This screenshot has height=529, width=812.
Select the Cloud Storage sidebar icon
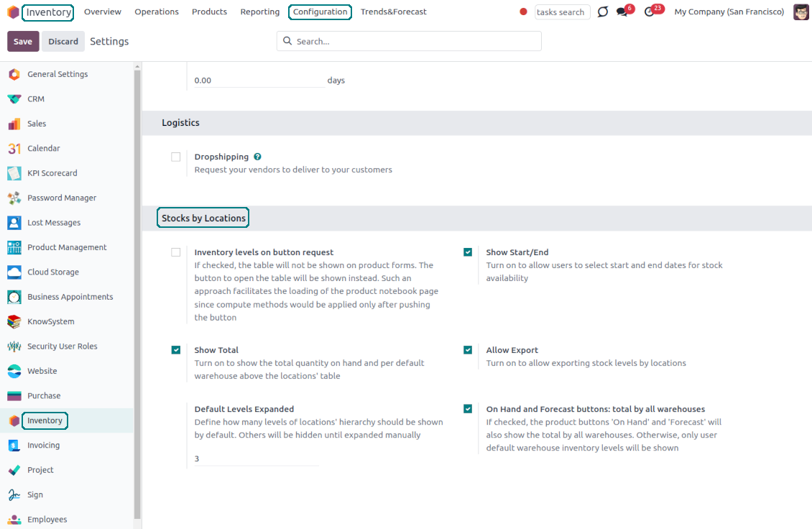point(14,272)
